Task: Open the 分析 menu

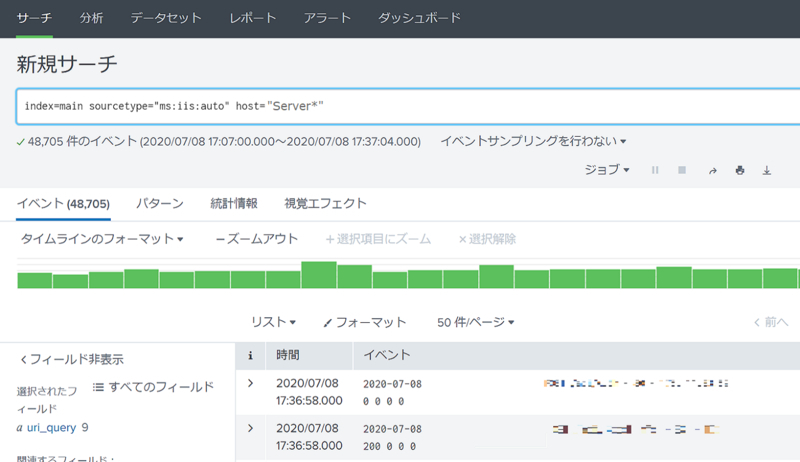Action: pyautogui.click(x=91, y=18)
